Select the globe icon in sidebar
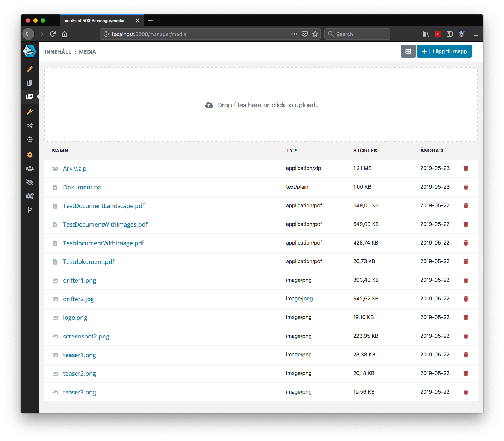Viewport: 504px width, 441px height. point(30,139)
